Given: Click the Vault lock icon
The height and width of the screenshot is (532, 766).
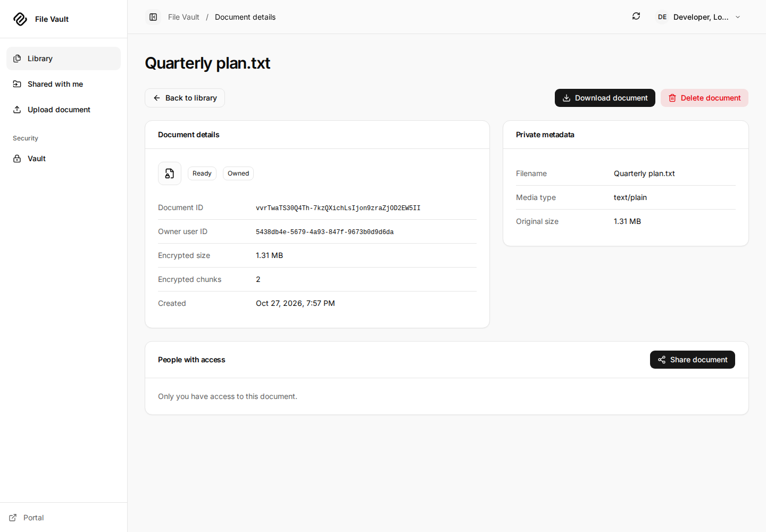Looking at the screenshot, I should click(x=17, y=159).
